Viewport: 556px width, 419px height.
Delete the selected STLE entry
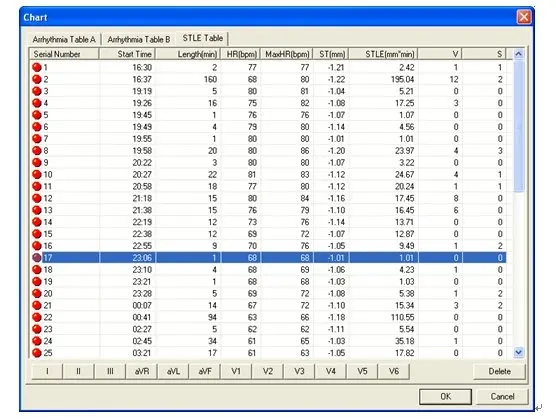click(500, 371)
